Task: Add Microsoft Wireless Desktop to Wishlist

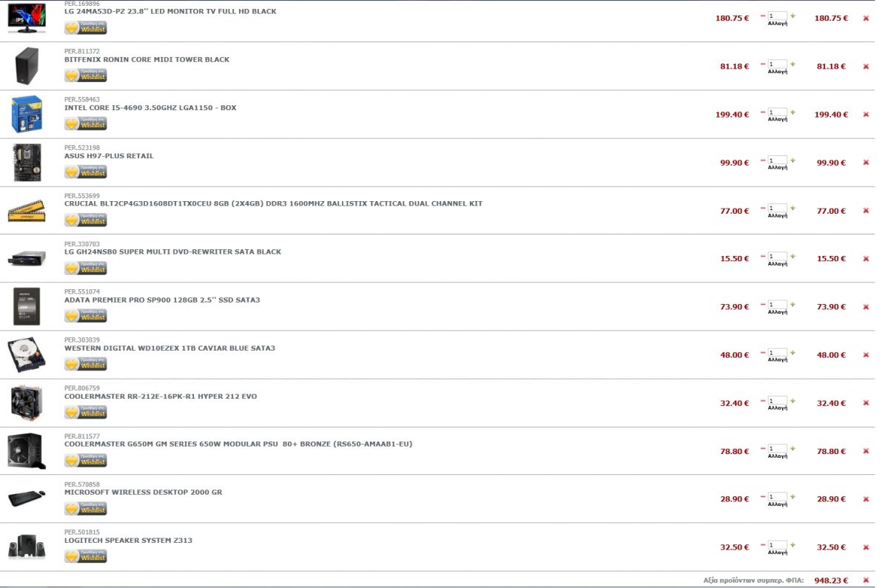Action: coord(86,508)
